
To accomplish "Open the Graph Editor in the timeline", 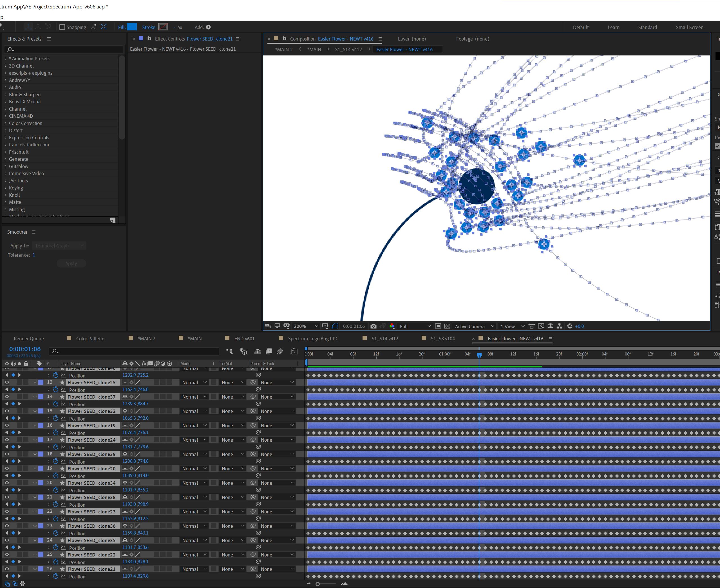I will 294,351.
